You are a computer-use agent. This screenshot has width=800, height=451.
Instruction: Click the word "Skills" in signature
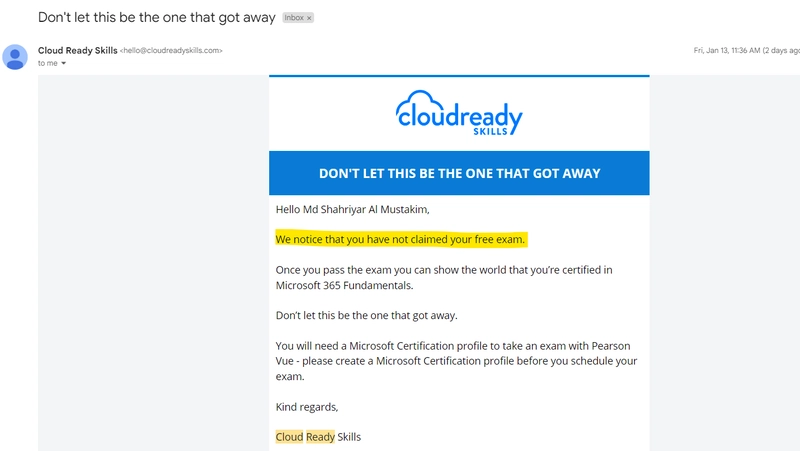pyautogui.click(x=349, y=437)
